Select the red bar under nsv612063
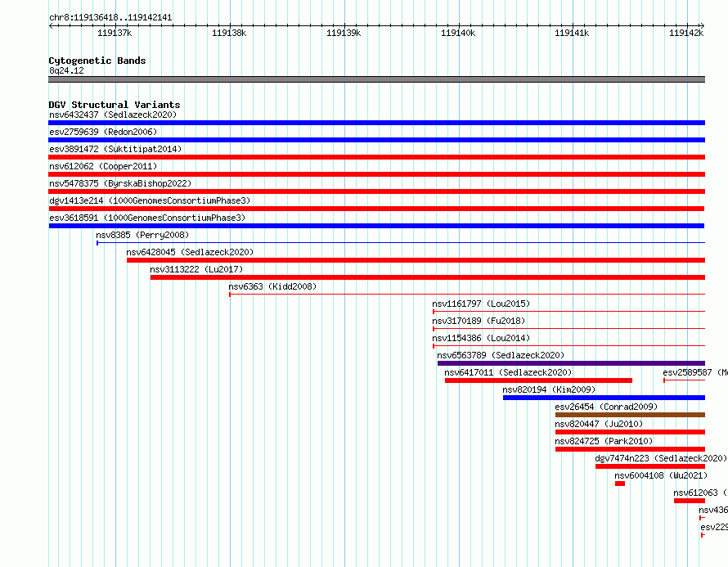 pyautogui.click(x=690, y=501)
